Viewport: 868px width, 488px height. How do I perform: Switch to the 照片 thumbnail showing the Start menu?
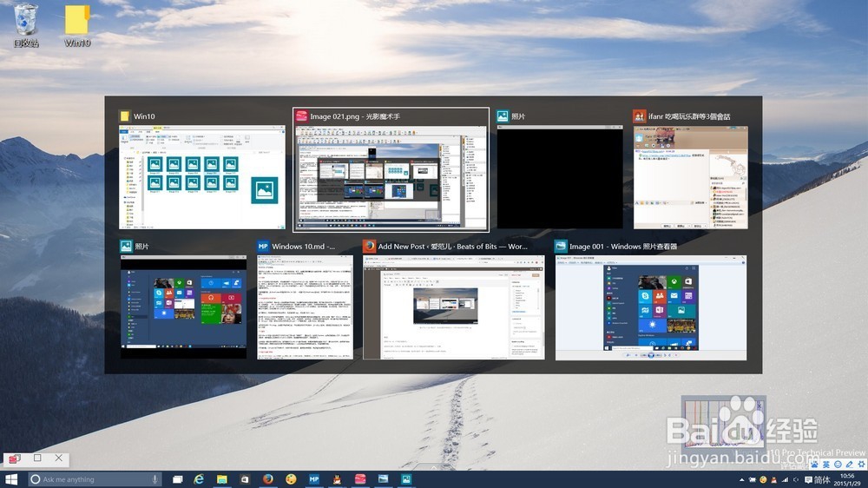[x=183, y=307]
